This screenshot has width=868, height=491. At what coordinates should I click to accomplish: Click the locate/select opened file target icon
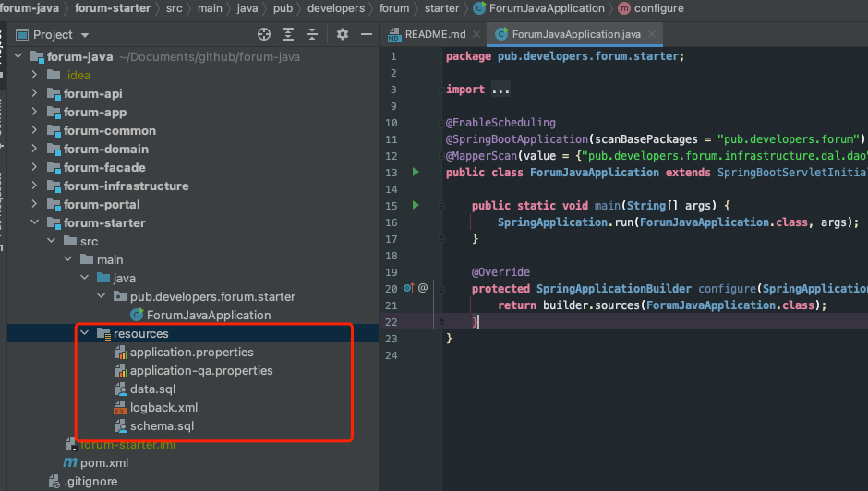pyautogui.click(x=264, y=34)
